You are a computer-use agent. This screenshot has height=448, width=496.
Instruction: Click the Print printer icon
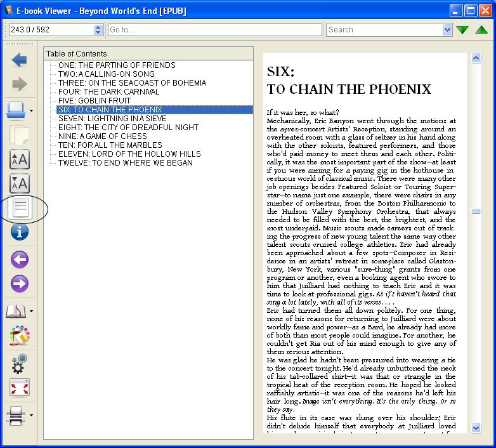pyautogui.click(x=16, y=416)
